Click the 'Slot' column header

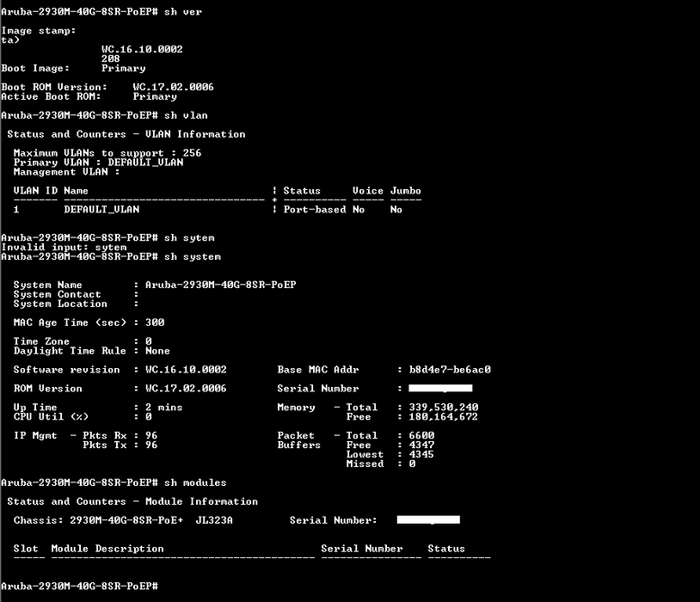coord(26,549)
